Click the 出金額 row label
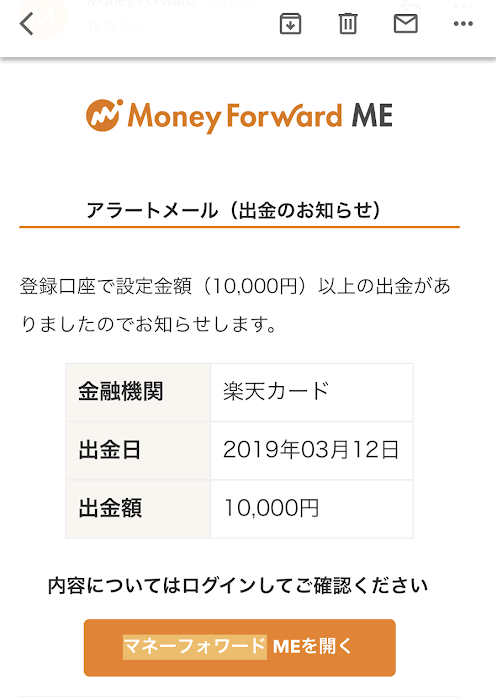Screen dimensions: 496x697 point(110,508)
